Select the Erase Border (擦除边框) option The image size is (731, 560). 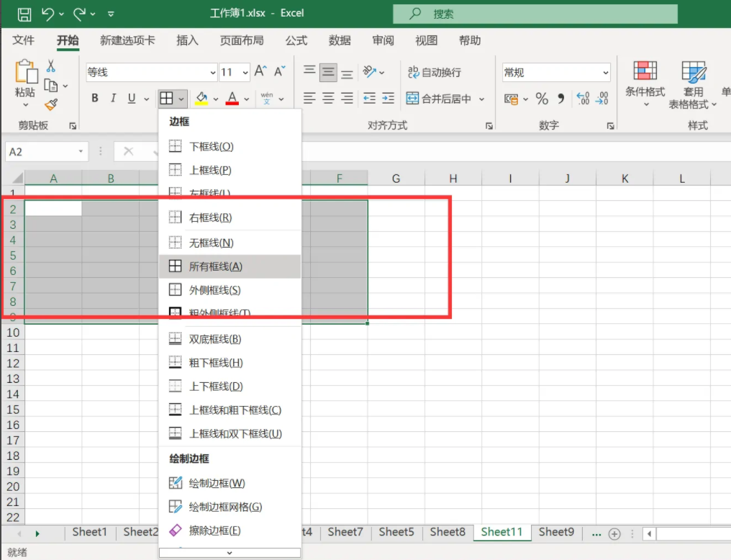214,530
